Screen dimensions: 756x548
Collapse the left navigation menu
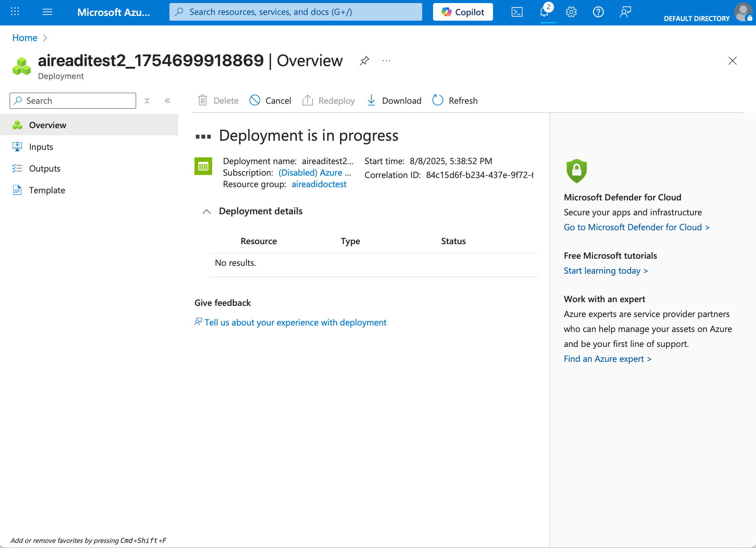point(167,101)
